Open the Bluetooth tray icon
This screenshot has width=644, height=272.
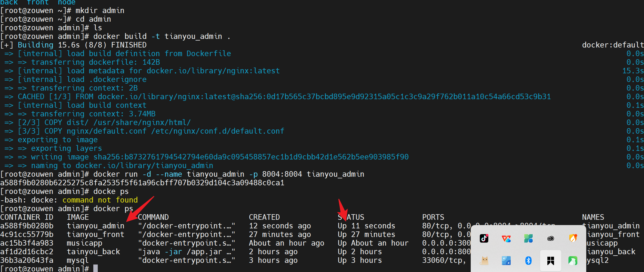click(x=528, y=261)
